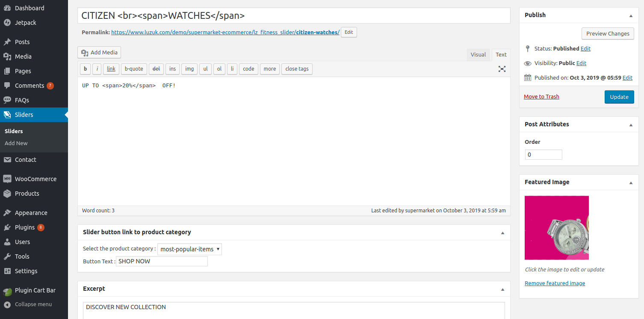Click the Button Text field
The width and height of the screenshot is (644, 319).
tap(162, 261)
